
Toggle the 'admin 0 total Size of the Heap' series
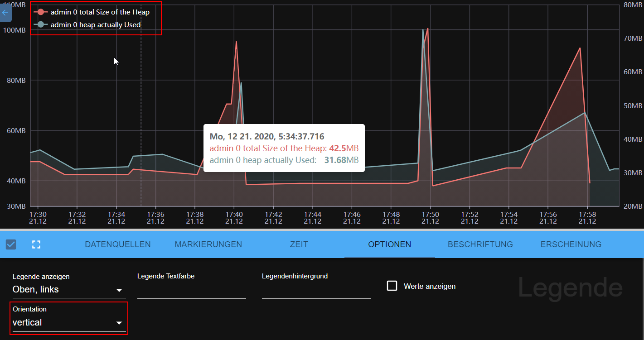point(100,12)
